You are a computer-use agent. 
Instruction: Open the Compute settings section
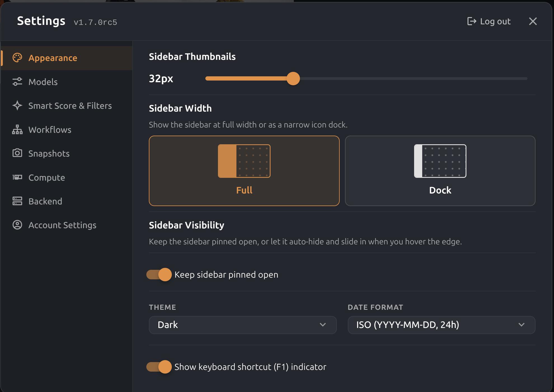(67, 177)
